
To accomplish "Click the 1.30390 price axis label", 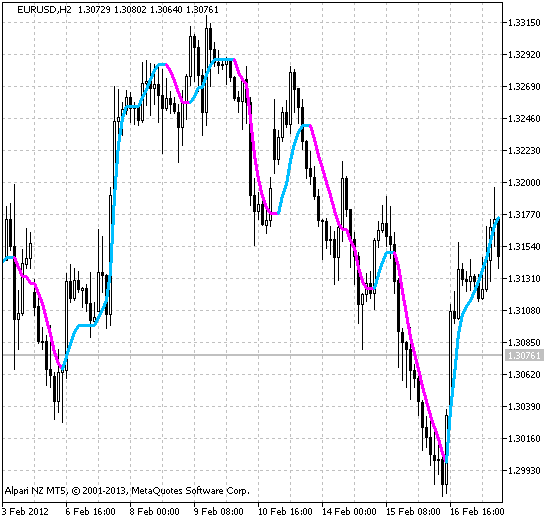I will (524, 406).
